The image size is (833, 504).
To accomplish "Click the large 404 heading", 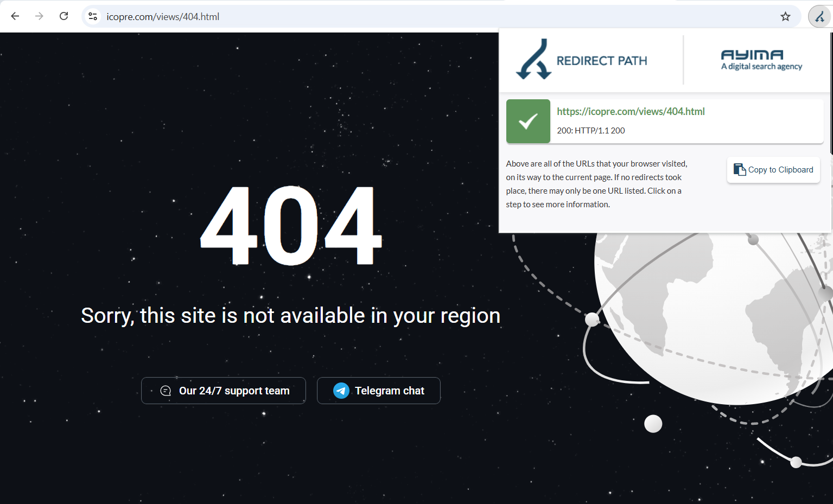I will [291, 225].
